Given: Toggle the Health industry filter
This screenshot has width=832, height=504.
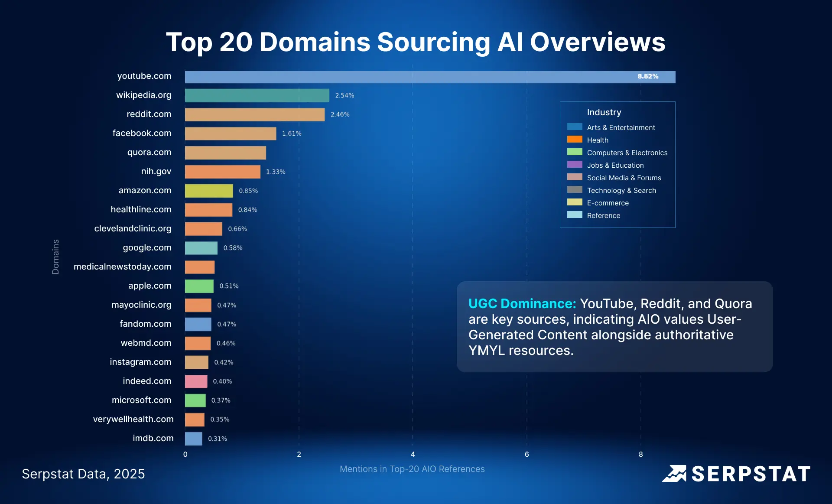Looking at the screenshot, I should point(598,140).
